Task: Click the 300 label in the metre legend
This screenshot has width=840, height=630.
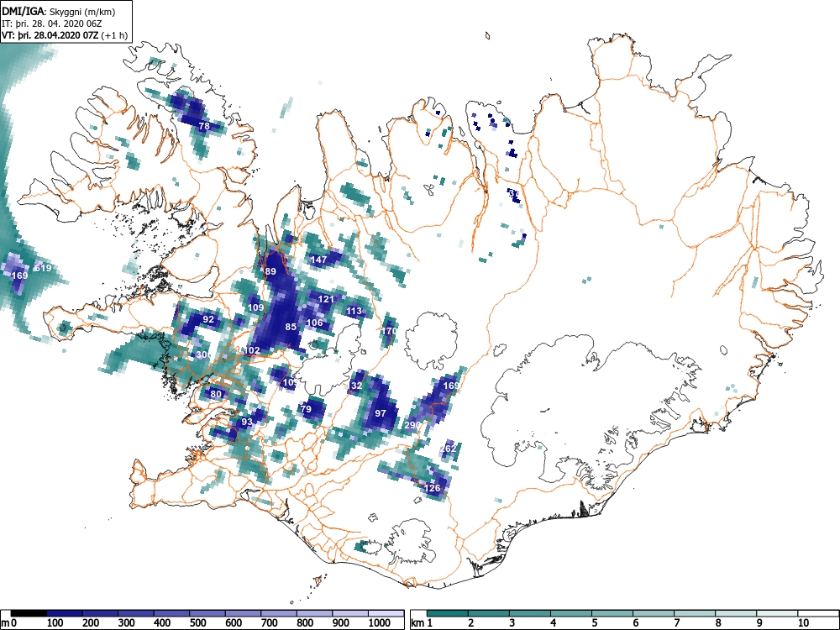Action: click(x=126, y=623)
